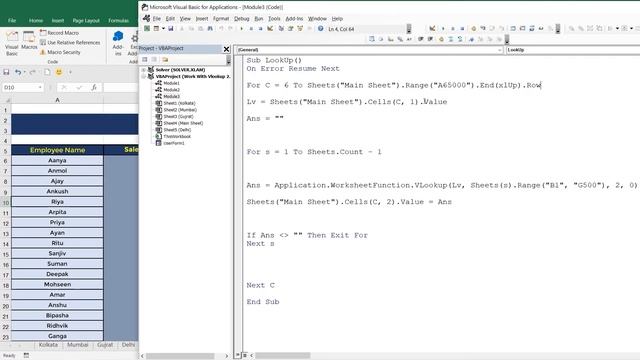Screen dimensions: 640x360
Task: Open the Excel Page Layout ribbon tab
Action: [86, 20]
